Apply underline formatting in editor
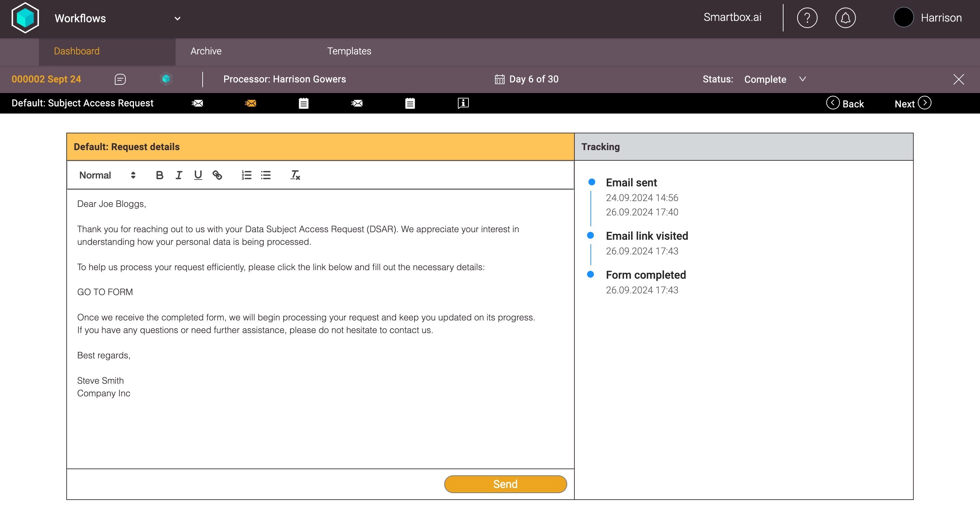Image resolution: width=980 pixels, height=528 pixels. coord(198,175)
